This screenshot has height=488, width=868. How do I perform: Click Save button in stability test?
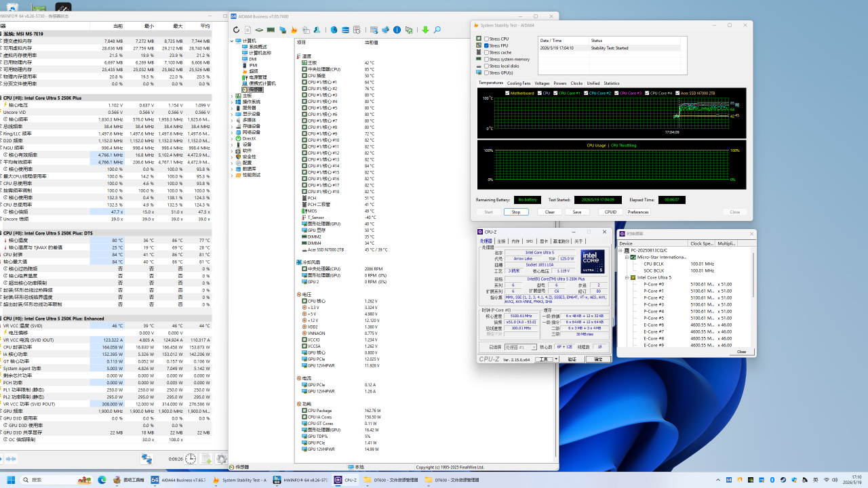577,212
